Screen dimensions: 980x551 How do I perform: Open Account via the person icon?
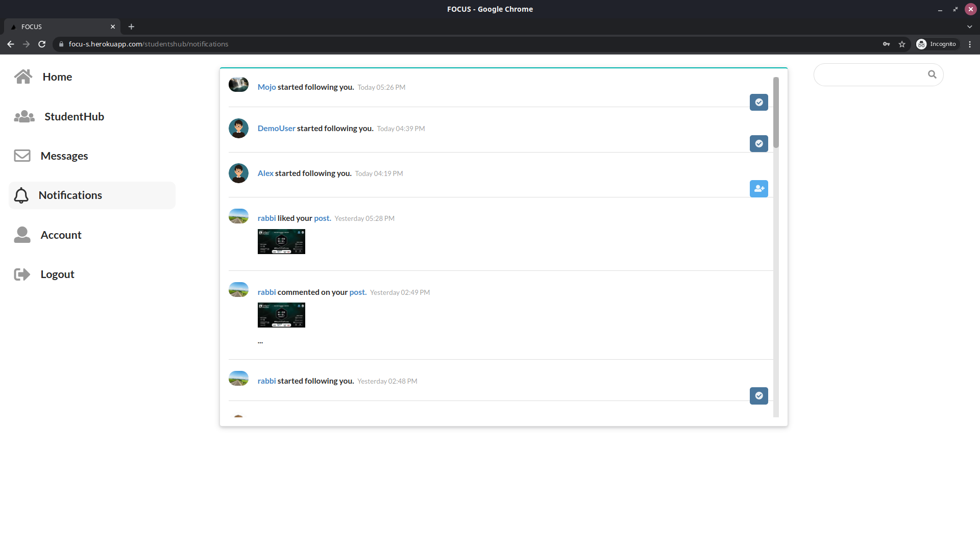point(21,235)
